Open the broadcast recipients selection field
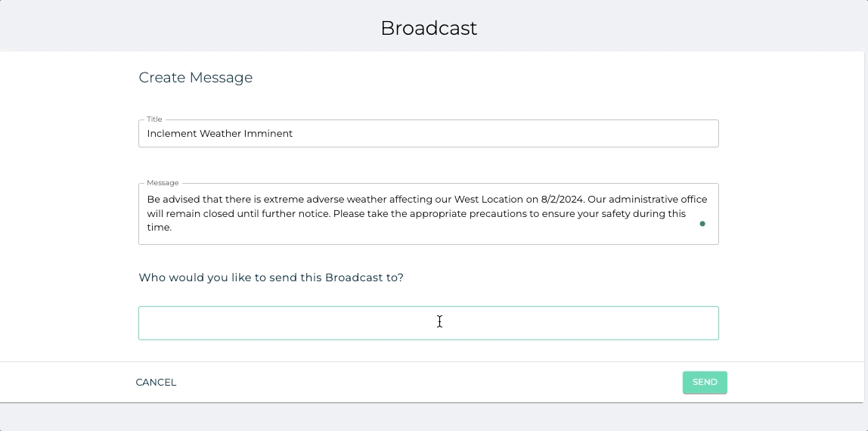Viewport: 868px width, 431px height. 428,324
